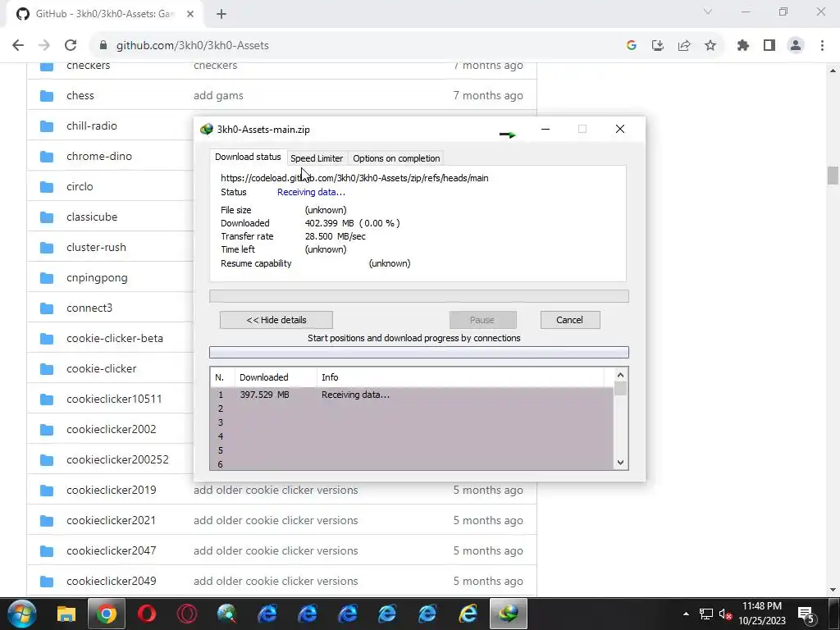Click the Downloaded column header
This screenshot has height=630, width=840.
276,377
